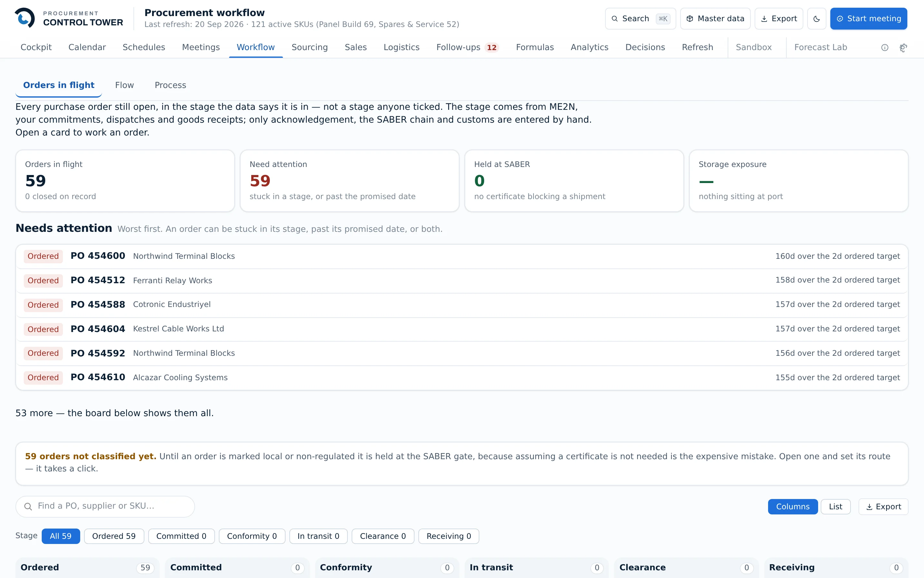Image resolution: width=924 pixels, height=578 pixels.
Task: Click the Orders in flight summary card
Action: [125, 181]
